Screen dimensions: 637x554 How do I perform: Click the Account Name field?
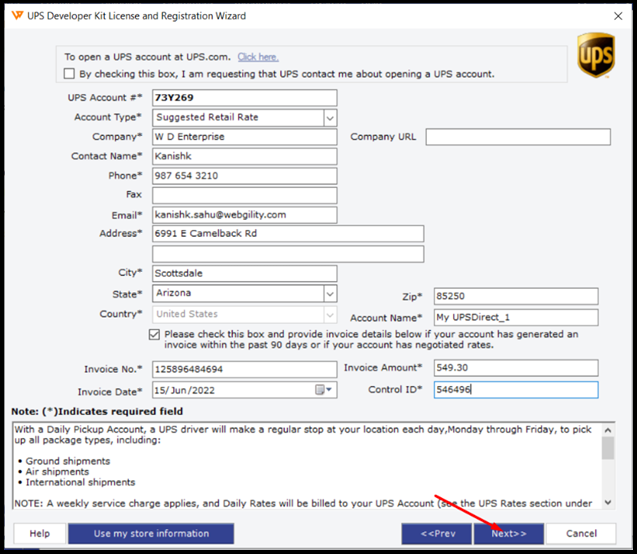click(x=516, y=317)
